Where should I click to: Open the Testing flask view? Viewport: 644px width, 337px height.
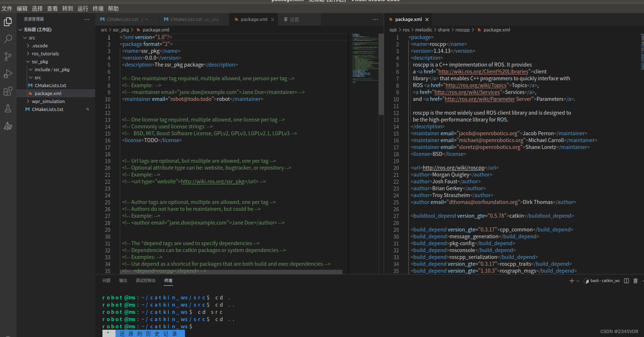point(8,108)
